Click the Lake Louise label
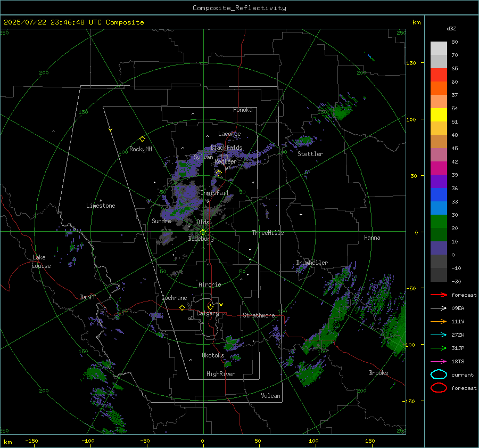This screenshot has height=448, width=479. [41, 262]
